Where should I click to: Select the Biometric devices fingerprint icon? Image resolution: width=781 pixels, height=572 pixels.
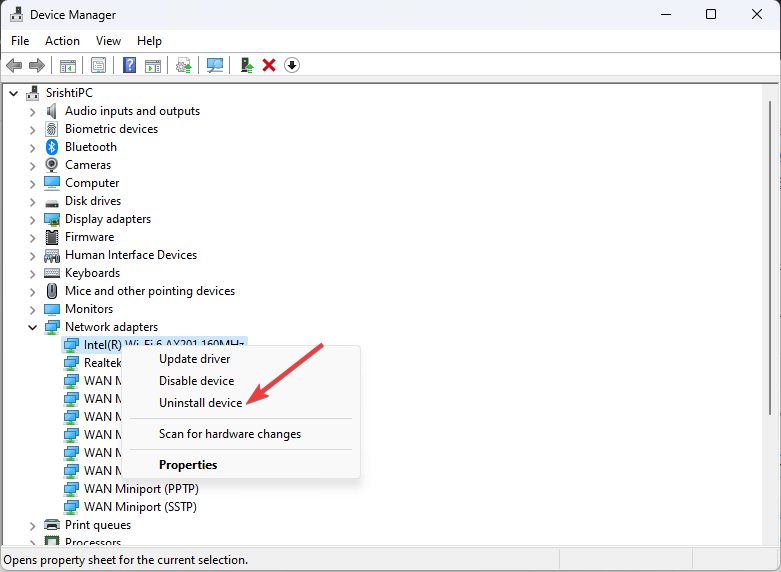click(x=52, y=129)
